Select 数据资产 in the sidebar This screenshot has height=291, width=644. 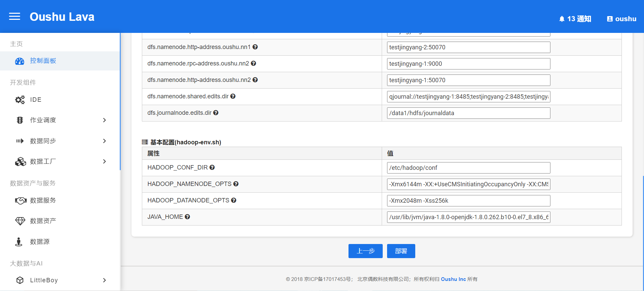43,221
